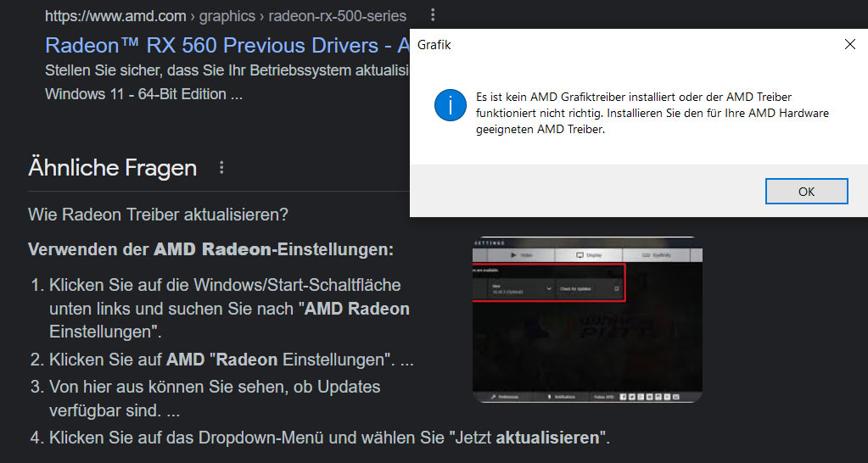Click the Ähnliche Fragen heading
The width and height of the screenshot is (868, 463).
coord(112,168)
